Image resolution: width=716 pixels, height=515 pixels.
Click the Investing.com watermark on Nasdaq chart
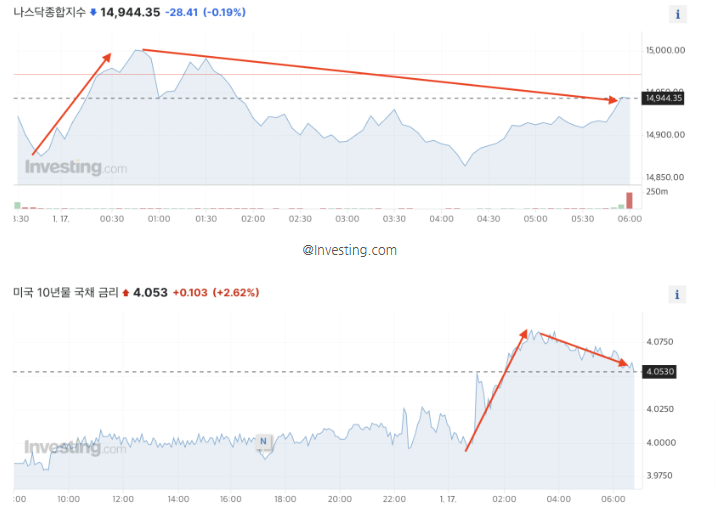click(x=76, y=167)
